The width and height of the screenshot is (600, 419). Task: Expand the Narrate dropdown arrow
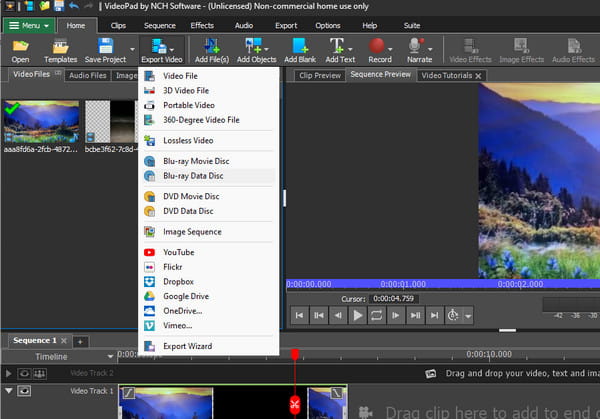point(430,49)
